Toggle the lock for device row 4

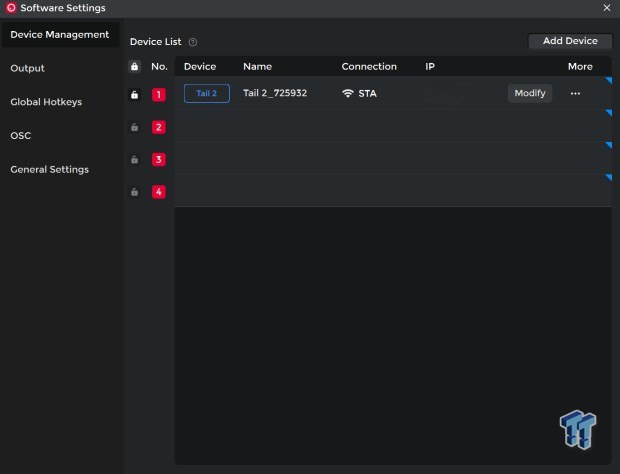134,192
